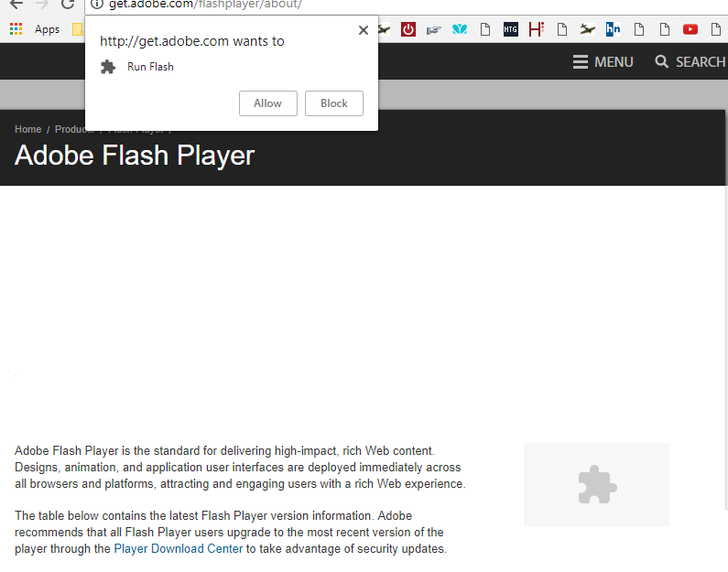The image size is (728, 572).
Task: Click the magnifying glass search icon
Action: (x=661, y=61)
